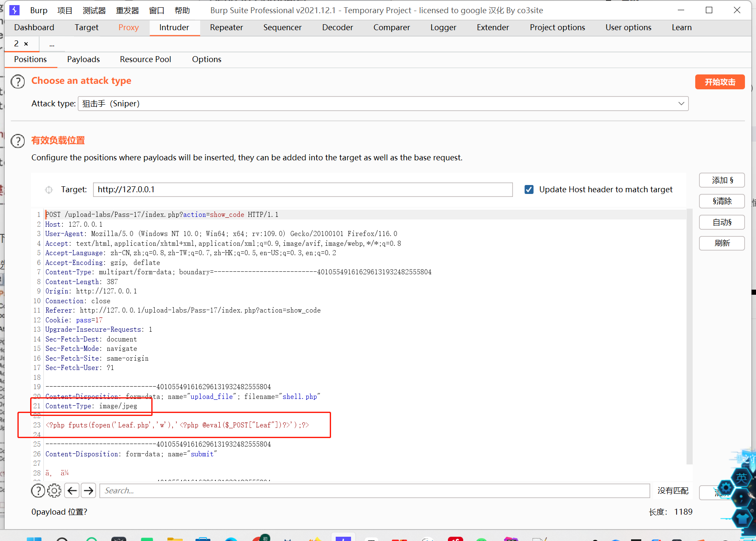
Task: Switch to the Logger tab
Action: [443, 28]
